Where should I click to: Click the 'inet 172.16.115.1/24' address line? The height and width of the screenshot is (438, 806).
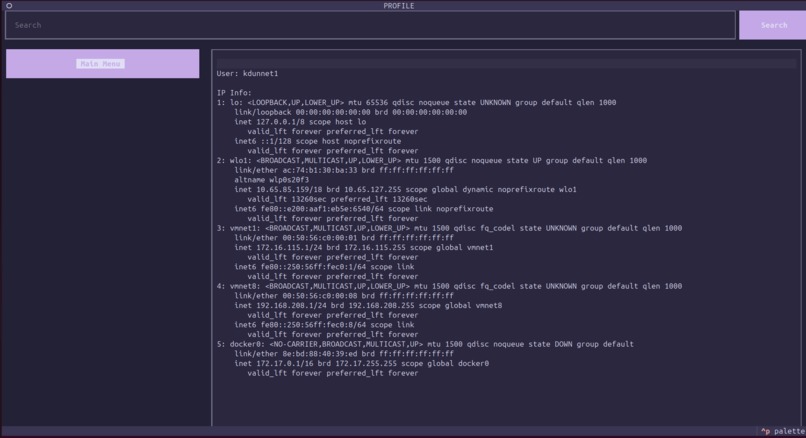pyautogui.click(x=363, y=247)
